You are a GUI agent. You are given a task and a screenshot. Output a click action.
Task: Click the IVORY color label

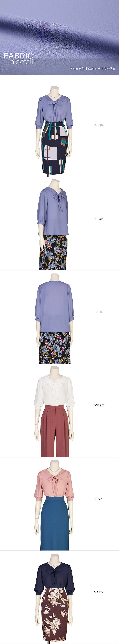point(99,405)
